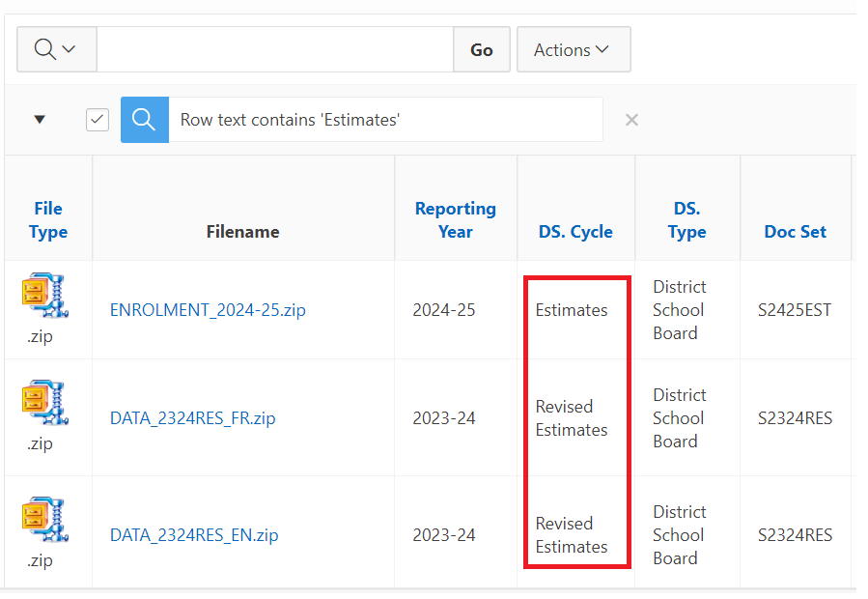Open the Actions menu
The height and width of the screenshot is (599, 868).
click(x=573, y=49)
